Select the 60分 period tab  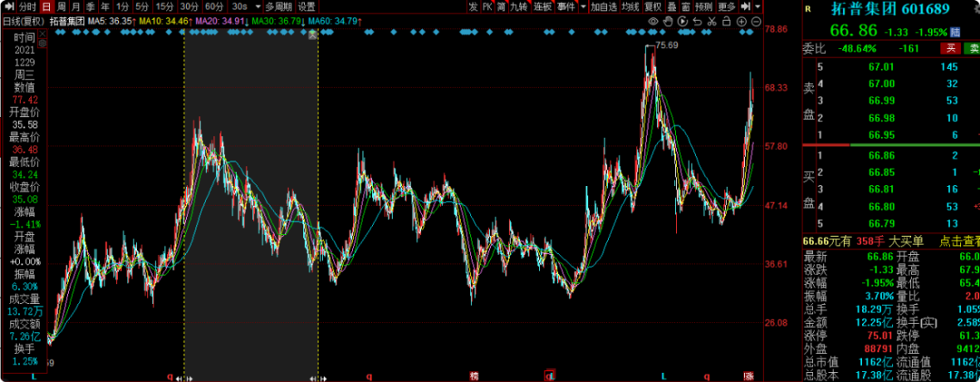point(214,6)
